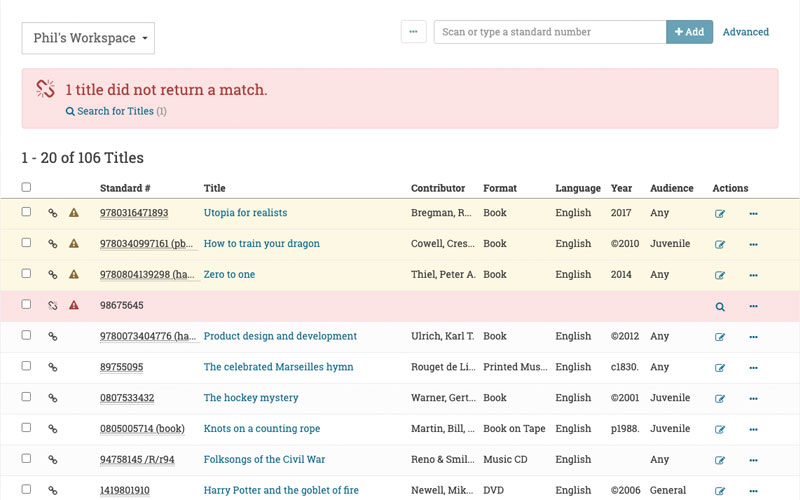The width and height of the screenshot is (800, 500).
Task: Edit the Zero to one entry
Action: pyautogui.click(x=720, y=276)
